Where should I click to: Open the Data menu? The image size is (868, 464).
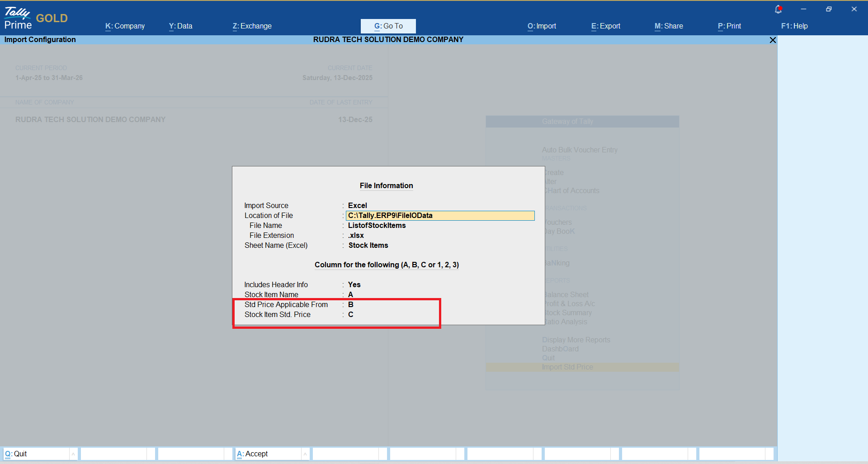pyautogui.click(x=180, y=26)
